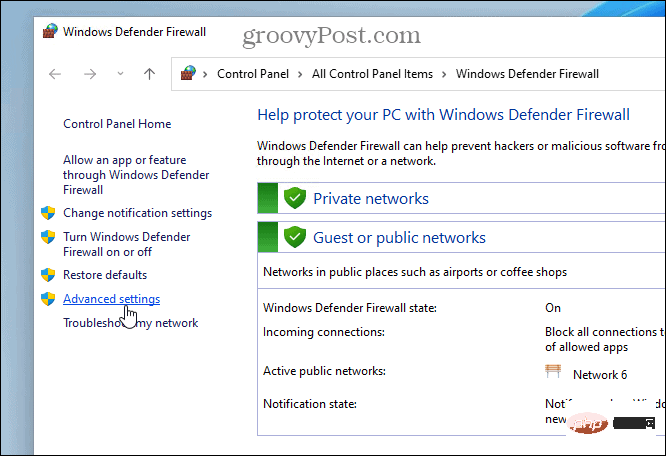The image size is (666, 456).
Task: Open Troubleshoot my network link
Action: point(130,323)
